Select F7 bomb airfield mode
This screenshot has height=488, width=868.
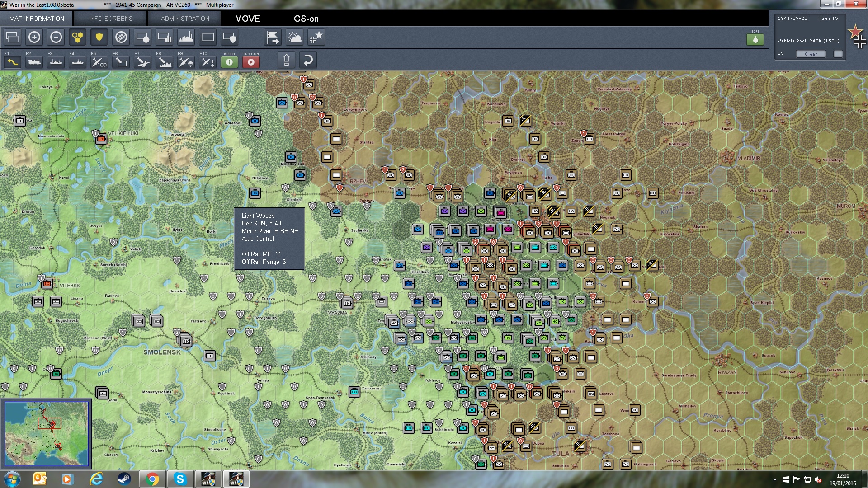coord(142,61)
